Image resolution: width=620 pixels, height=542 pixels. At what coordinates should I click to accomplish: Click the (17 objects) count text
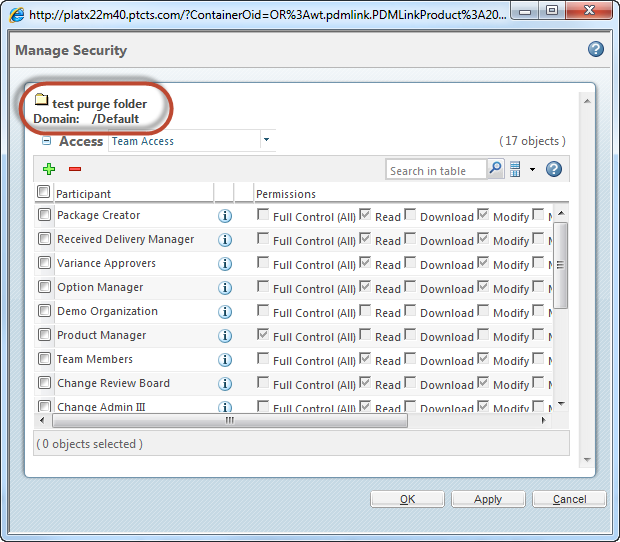[532, 141]
